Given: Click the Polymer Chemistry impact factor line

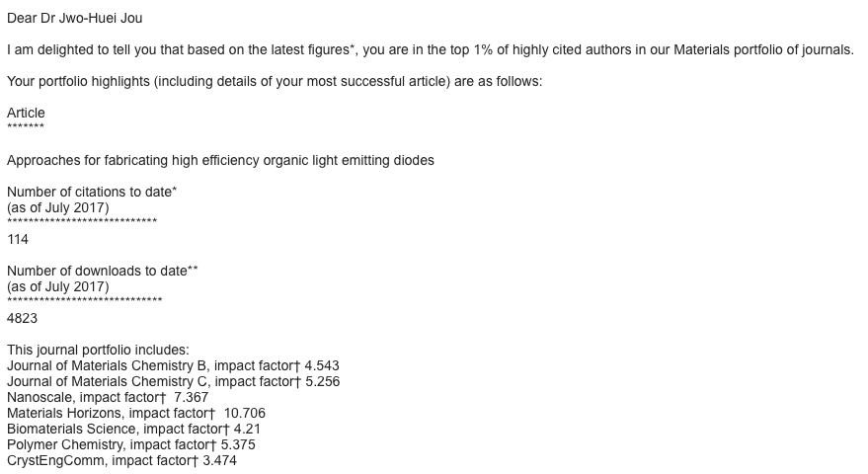Looking at the screenshot, I should pyautogui.click(x=131, y=444).
